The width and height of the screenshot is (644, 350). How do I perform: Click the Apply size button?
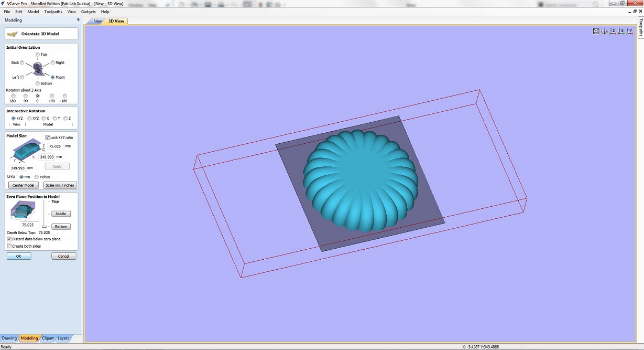[x=57, y=166]
